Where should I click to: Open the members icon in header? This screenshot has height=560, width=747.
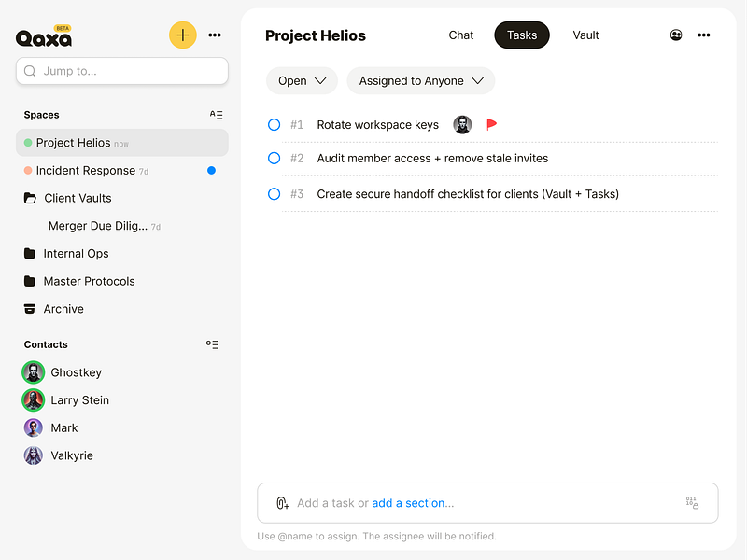point(676,35)
